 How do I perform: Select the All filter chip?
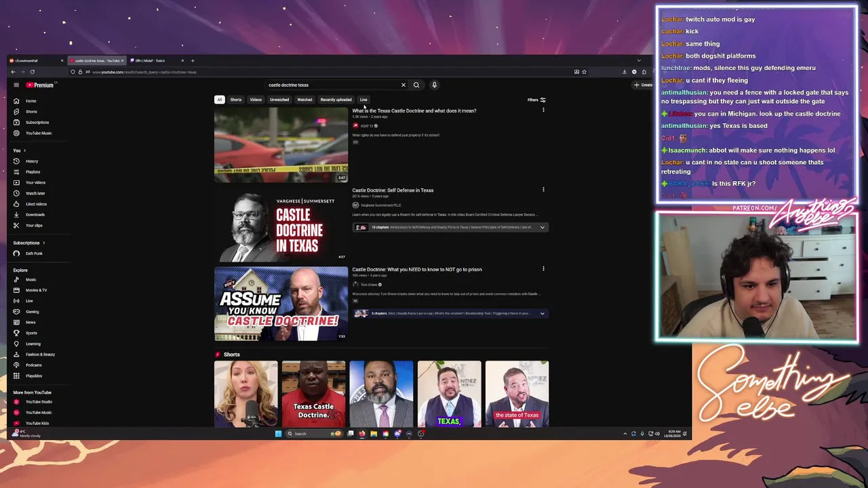tap(219, 100)
